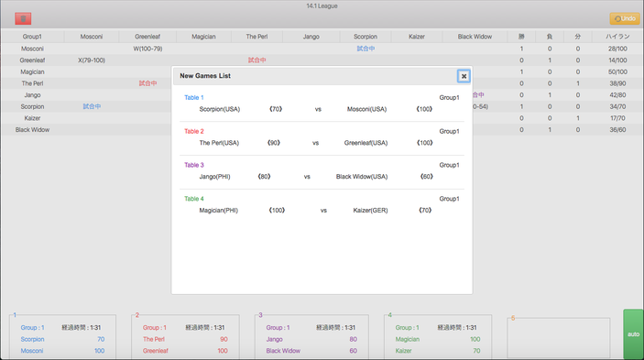This screenshot has width=644, height=360.
Task: Click Kaizer(GER) in Table 4
Action: point(370,210)
